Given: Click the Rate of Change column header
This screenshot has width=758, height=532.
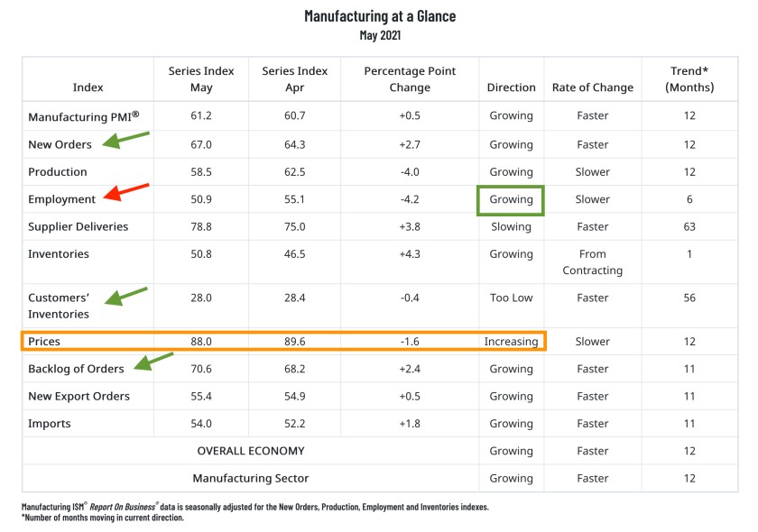Looking at the screenshot, I should (x=592, y=87).
